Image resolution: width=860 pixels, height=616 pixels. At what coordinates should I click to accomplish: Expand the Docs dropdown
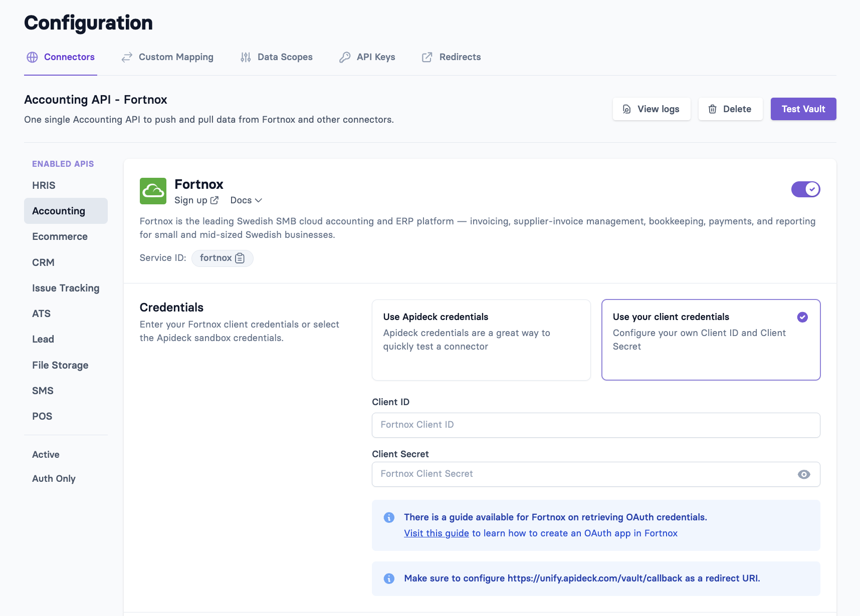click(246, 200)
